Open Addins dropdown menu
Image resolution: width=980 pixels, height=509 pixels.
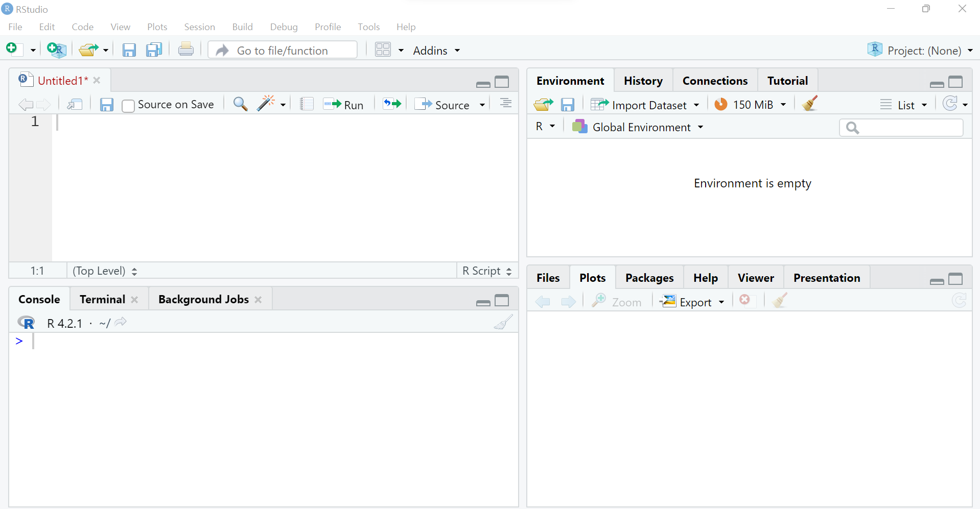pyautogui.click(x=436, y=51)
